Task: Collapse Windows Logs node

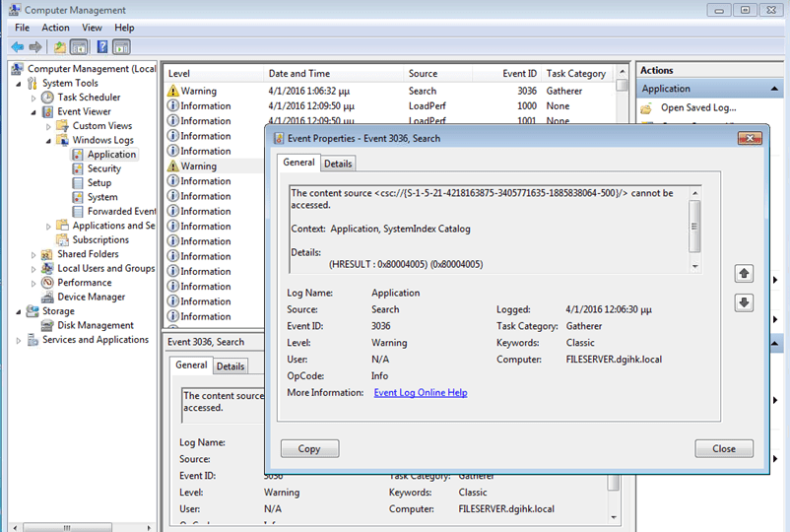Action: (x=49, y=141)
